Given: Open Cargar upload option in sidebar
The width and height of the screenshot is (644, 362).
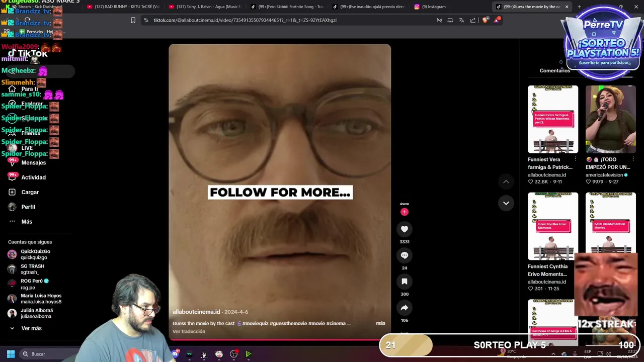Looking at the screenshot, I should (30, 192).
